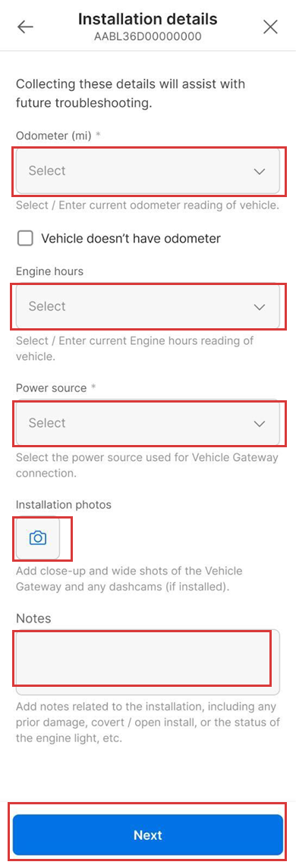Expand the Power source Select dropdown
The height and width of the screenshot is (868, 296).
148,424
